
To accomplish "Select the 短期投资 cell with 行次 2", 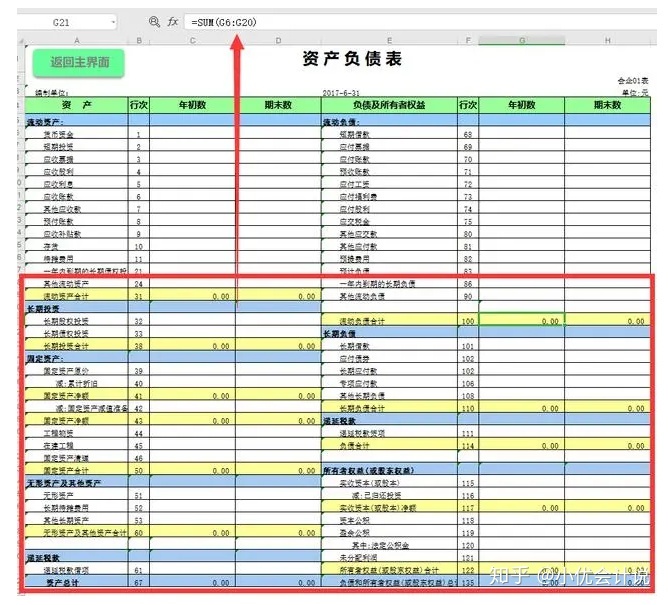I will [77, 147].
